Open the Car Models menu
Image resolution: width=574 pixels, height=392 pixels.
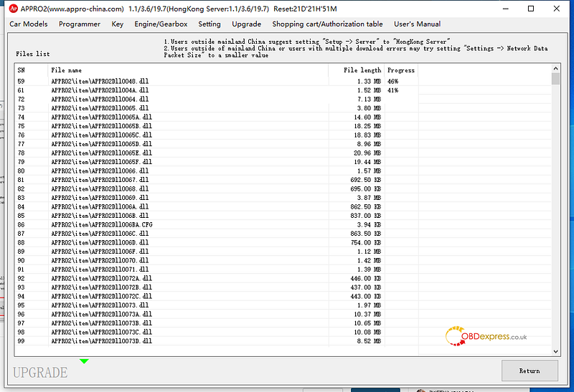point(29,24)
